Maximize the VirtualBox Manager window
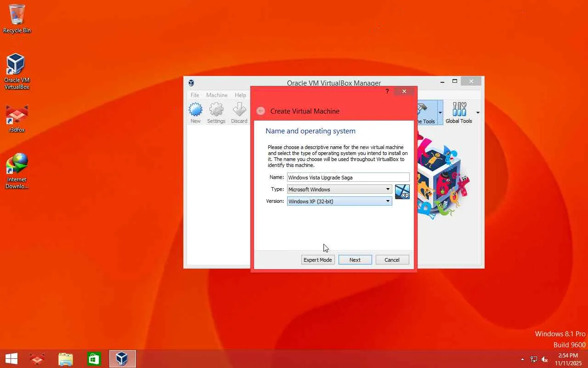The height and width of the screenshot is (368, 588). click(455, 82)
